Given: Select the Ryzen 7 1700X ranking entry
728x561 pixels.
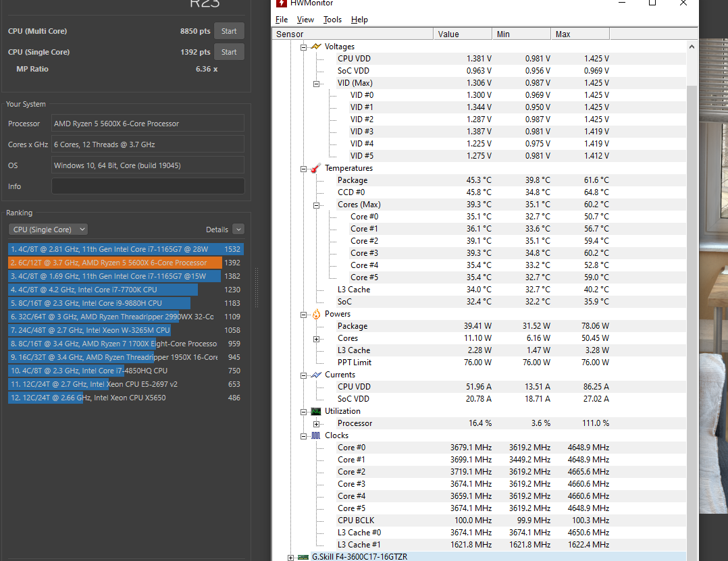Looking at the screenshot, I should [x=126, y=344].
